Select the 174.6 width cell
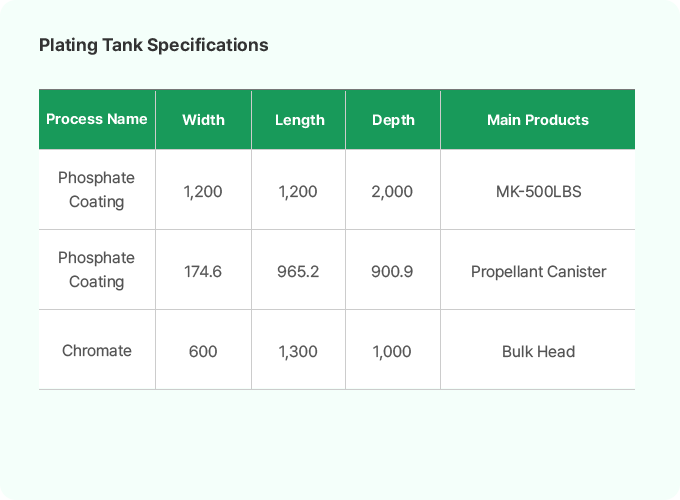Image resolution: width=680 pixels, height=500 pixels. (203, 271)
